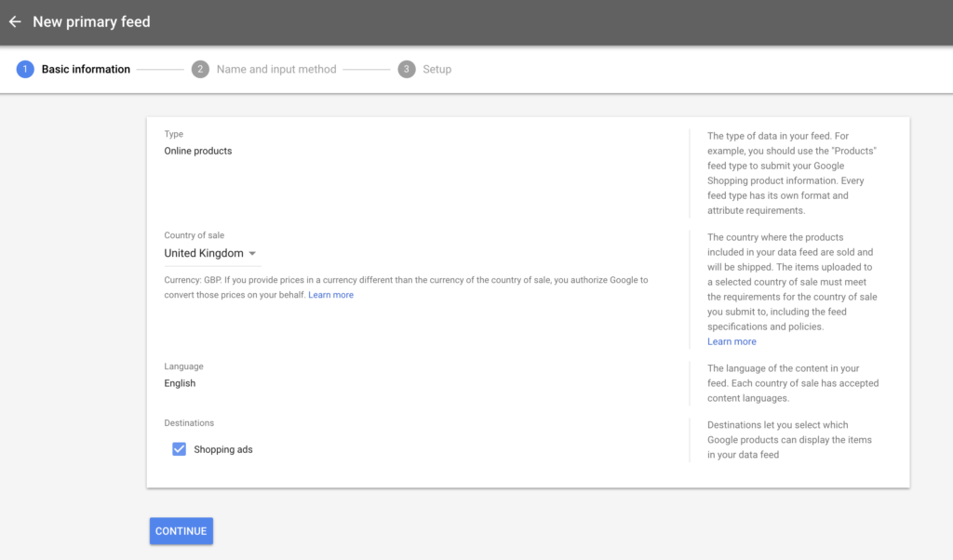Jump to the Setup step
Viewport: 953px width, 560px height.
click(437, 70)
